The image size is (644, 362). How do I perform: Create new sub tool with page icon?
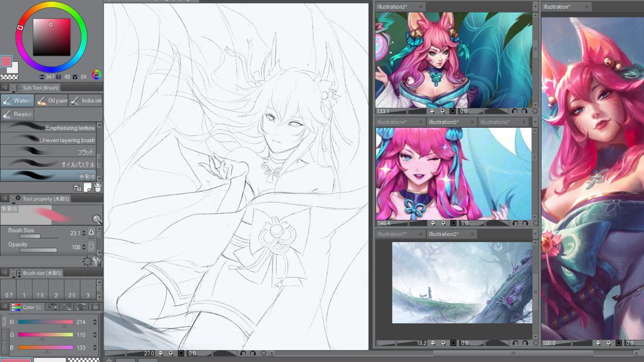pyautogui.click(x=87, y=187)
